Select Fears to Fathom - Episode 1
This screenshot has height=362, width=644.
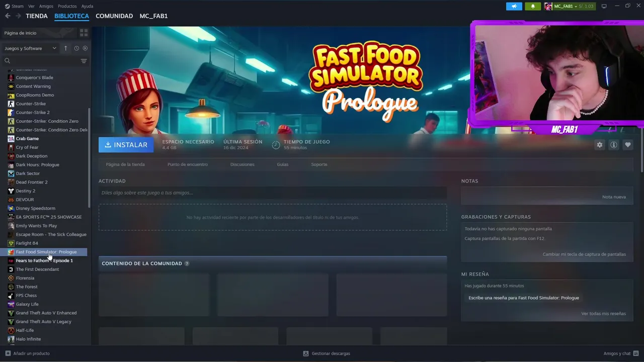pos(44,260)
